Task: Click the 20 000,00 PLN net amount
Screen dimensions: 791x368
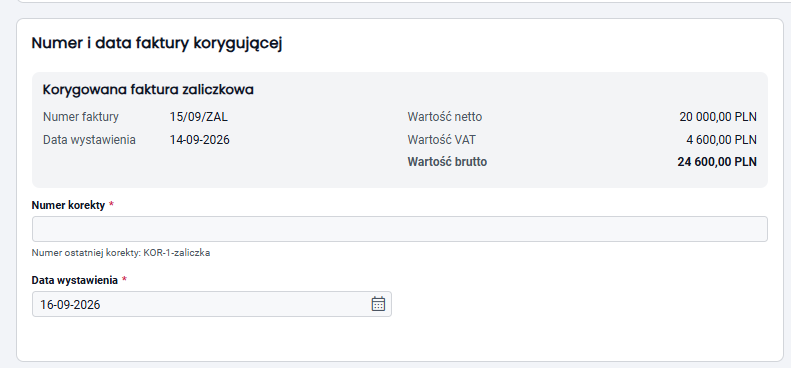Action: coord(718,117)
